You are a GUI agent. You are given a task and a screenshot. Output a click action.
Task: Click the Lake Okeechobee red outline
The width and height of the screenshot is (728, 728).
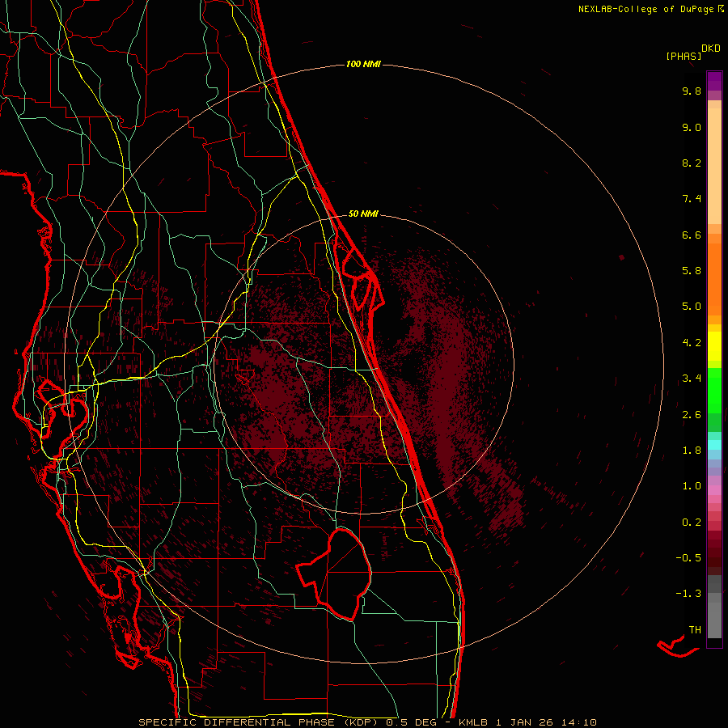click(335, 574)
